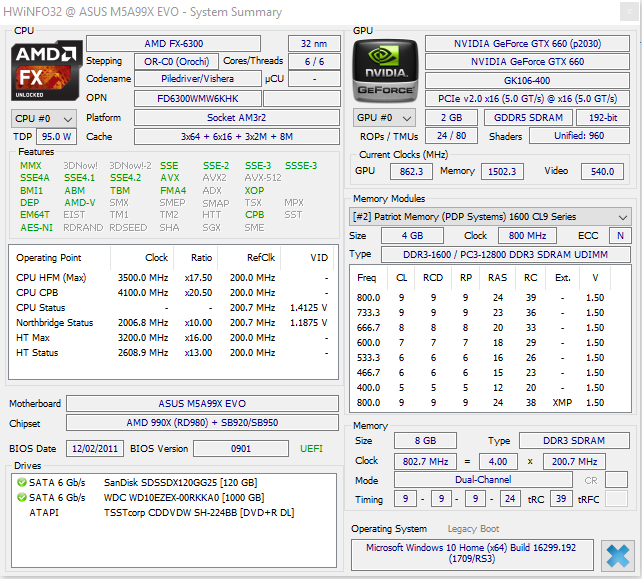The height and width of the screenshot is (579, 642).
Task: Select the OR-C0 (Orochi) stepping field
Action: 176,61
